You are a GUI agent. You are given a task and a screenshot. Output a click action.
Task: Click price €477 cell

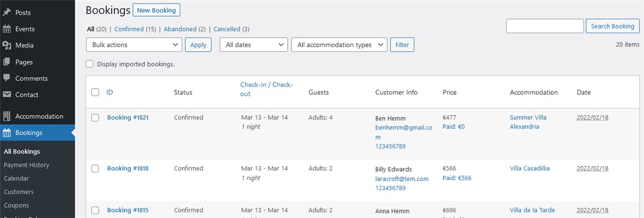[450, 118]
